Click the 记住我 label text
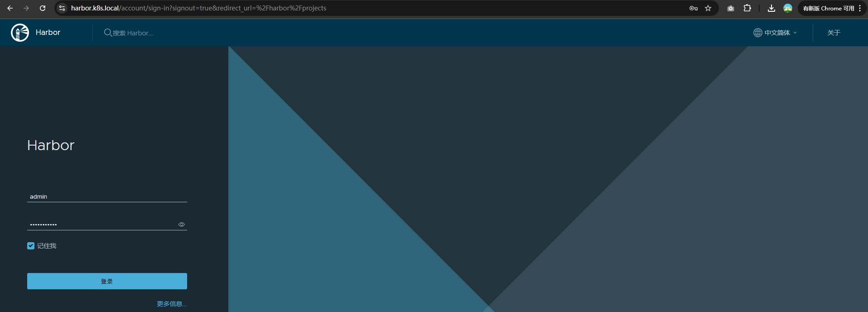This screenshot has width=868, height=312. 47,246
